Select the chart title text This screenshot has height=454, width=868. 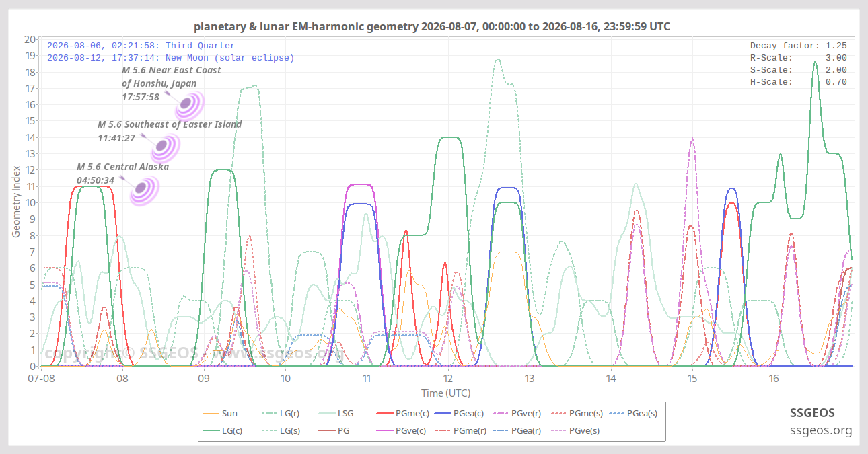click(432, 26)
